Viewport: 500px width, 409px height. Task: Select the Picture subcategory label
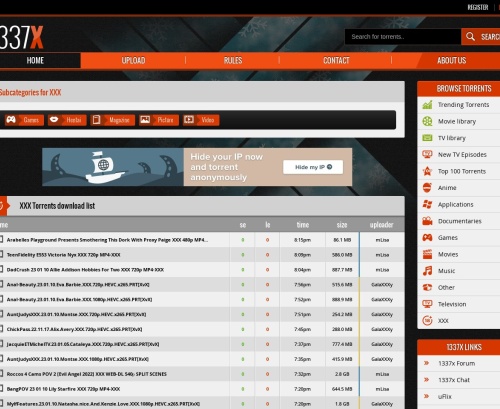165,120
